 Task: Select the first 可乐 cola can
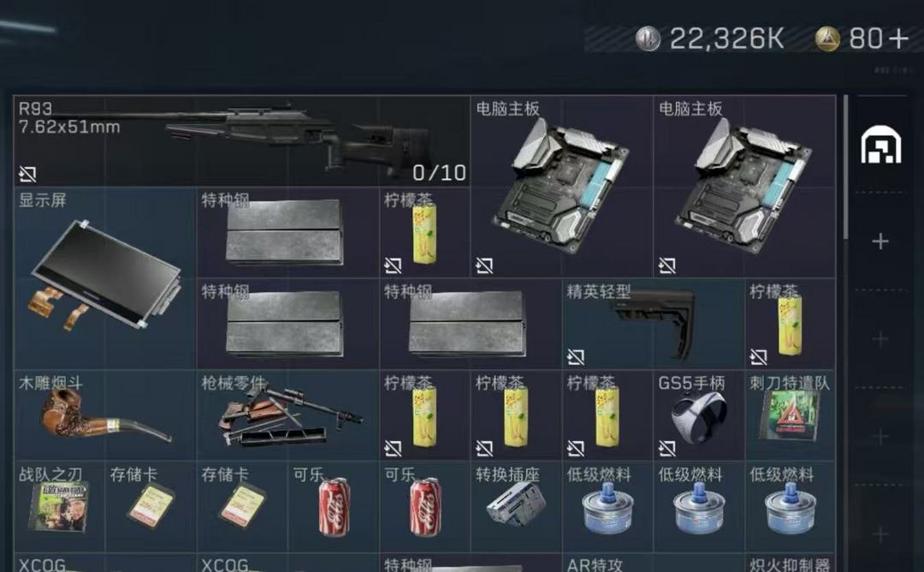(333, 507)
